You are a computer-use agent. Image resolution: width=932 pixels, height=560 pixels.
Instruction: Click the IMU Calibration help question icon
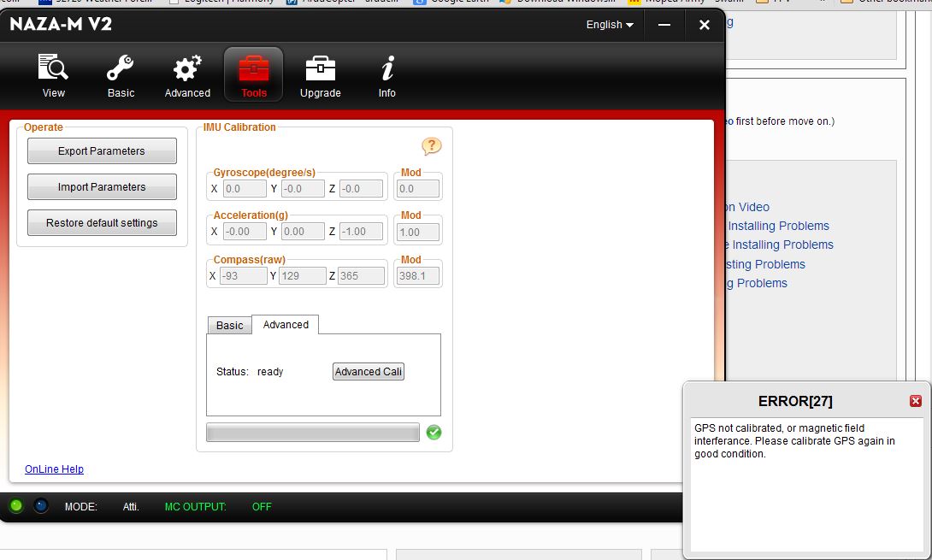click(432, 146)
